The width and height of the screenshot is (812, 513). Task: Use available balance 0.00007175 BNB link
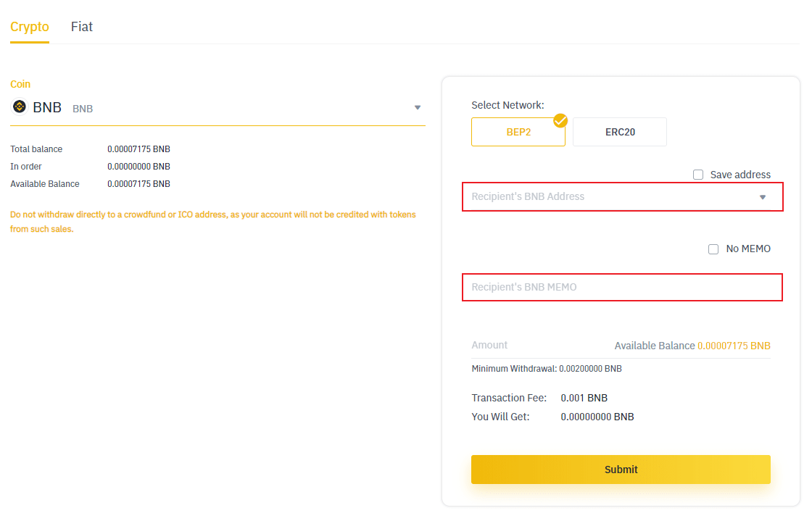[734, 346]
